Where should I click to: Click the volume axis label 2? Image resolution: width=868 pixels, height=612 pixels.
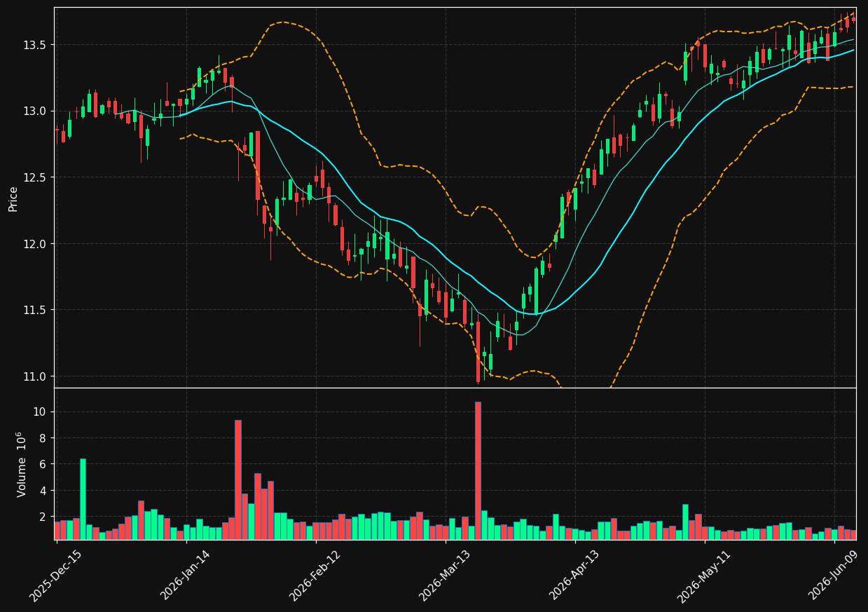[43, 517]
